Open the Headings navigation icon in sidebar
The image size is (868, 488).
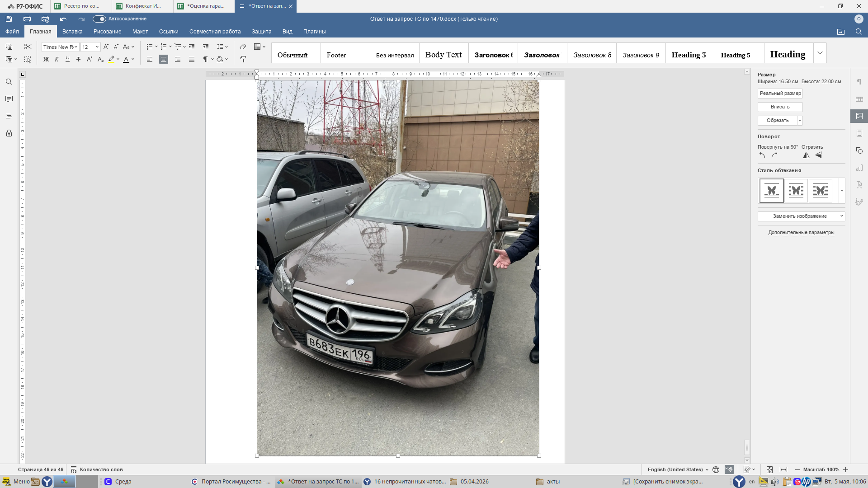[9, 116]
